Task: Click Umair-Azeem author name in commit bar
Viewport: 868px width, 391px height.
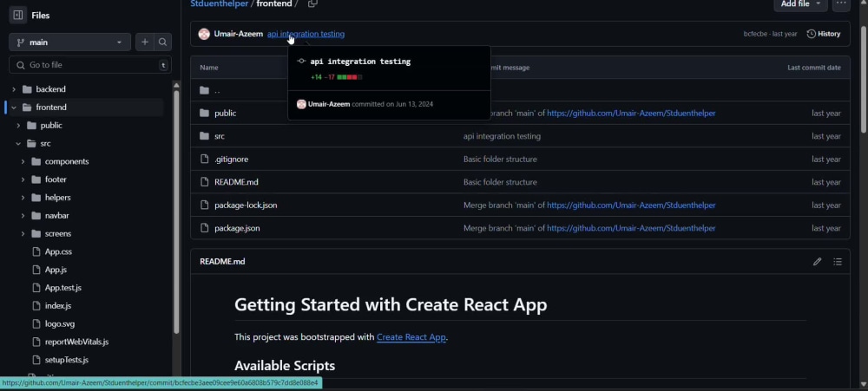Action: 238,34
